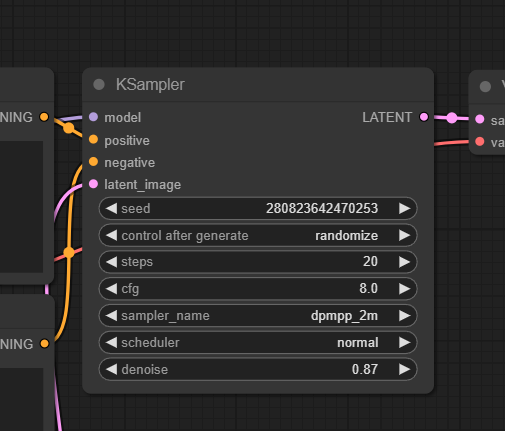Increase seed with right arrow
Screen dimensions: 505x431
[x=404, y=208]
